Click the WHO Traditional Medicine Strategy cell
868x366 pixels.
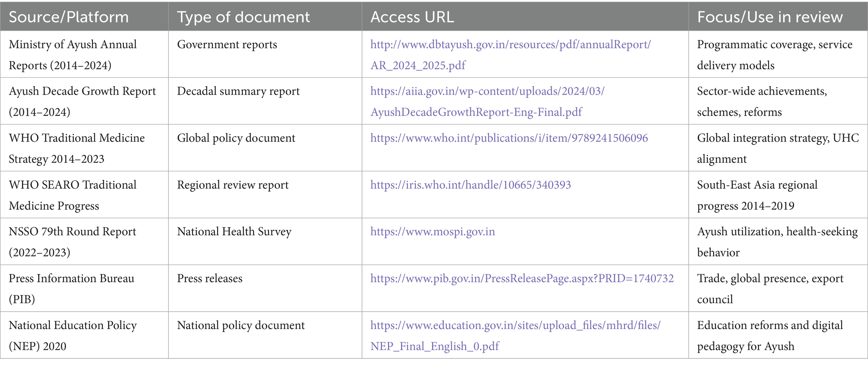click(77, 148)
